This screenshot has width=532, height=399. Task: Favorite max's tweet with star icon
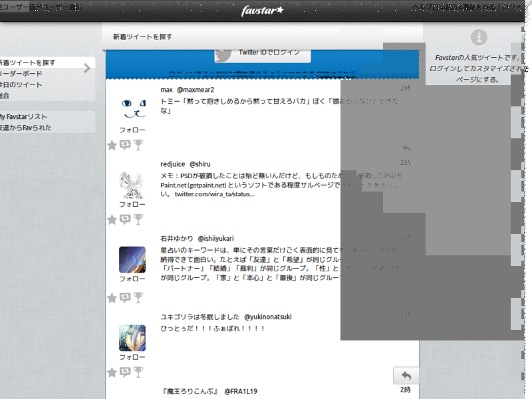point(112,146)
